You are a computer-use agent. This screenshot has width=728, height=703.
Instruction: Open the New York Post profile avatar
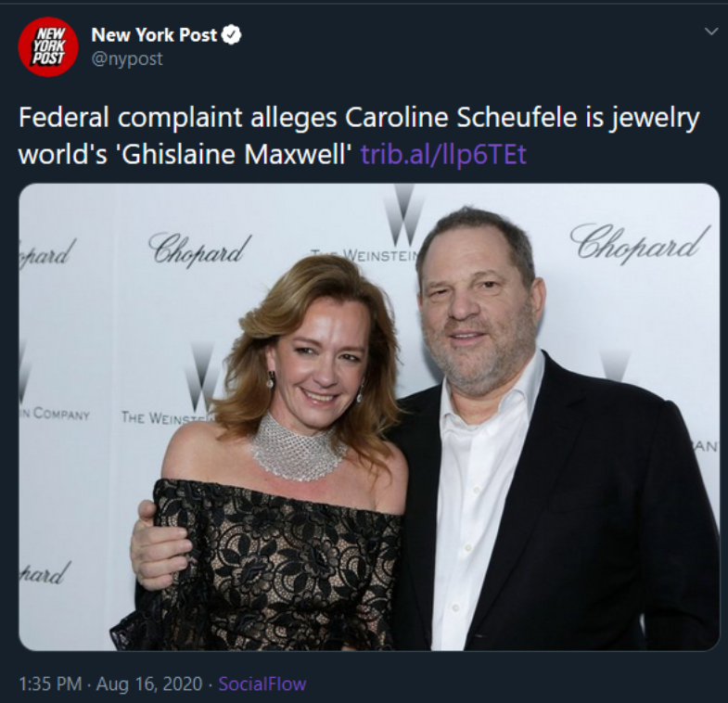pos(48,46)
